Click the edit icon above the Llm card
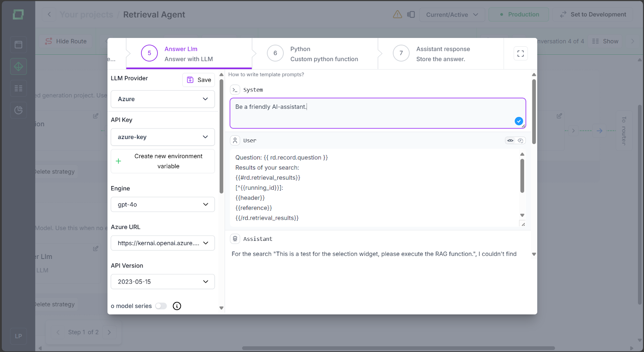Screen dimensions: 644x352 coord(96,248)
